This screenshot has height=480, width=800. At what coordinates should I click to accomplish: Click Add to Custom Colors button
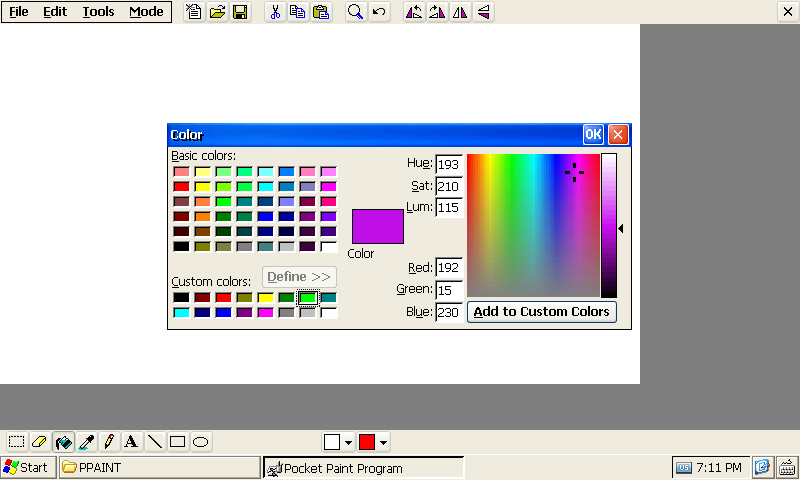tap(542, 312)
